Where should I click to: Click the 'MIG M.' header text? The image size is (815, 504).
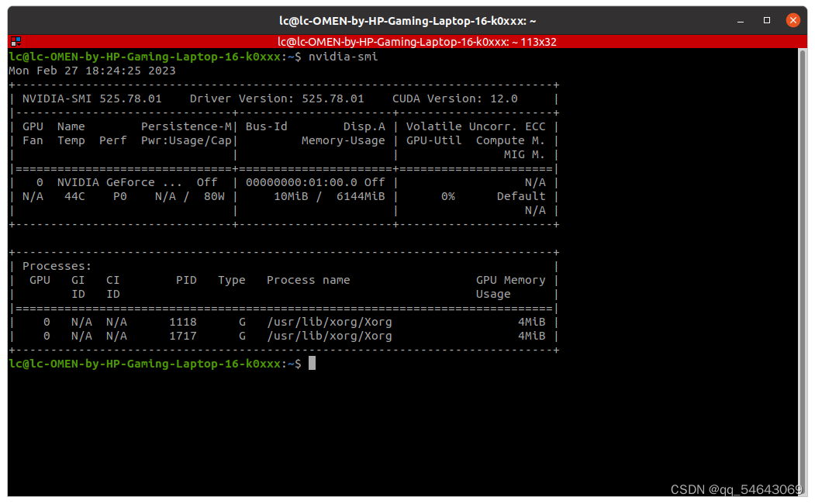(524, 155)
